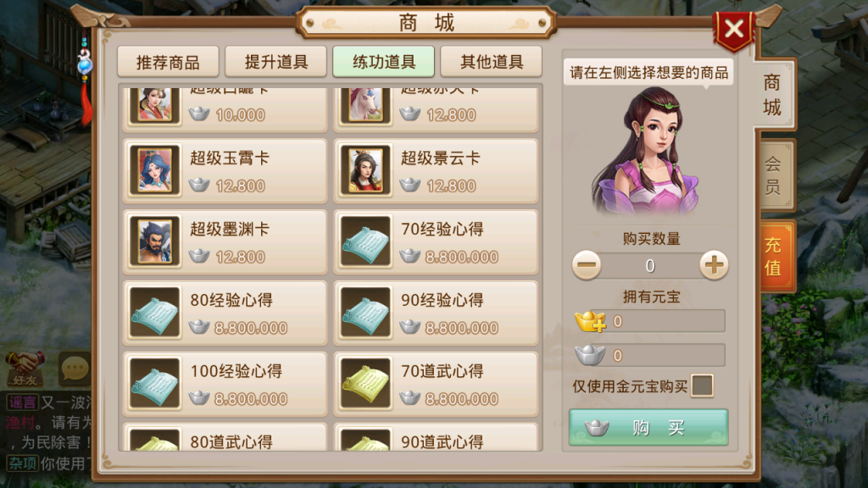The width and height of the screenshot is (868, 488).
Task: Choose the 70道武心得 yellow scroll item
Action: [x=365, y=384]
